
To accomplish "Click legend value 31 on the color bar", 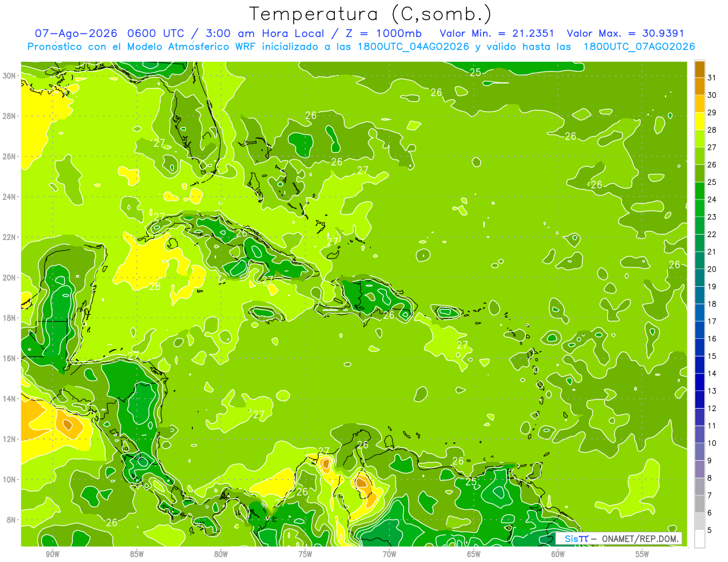I will pos(712,78).
